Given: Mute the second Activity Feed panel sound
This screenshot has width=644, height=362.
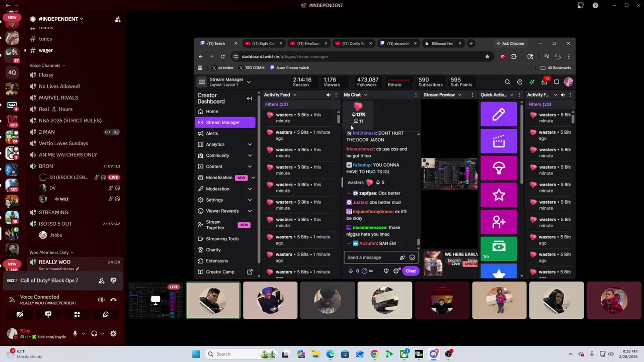Looking at the screenshot, I should click(563, 95).
